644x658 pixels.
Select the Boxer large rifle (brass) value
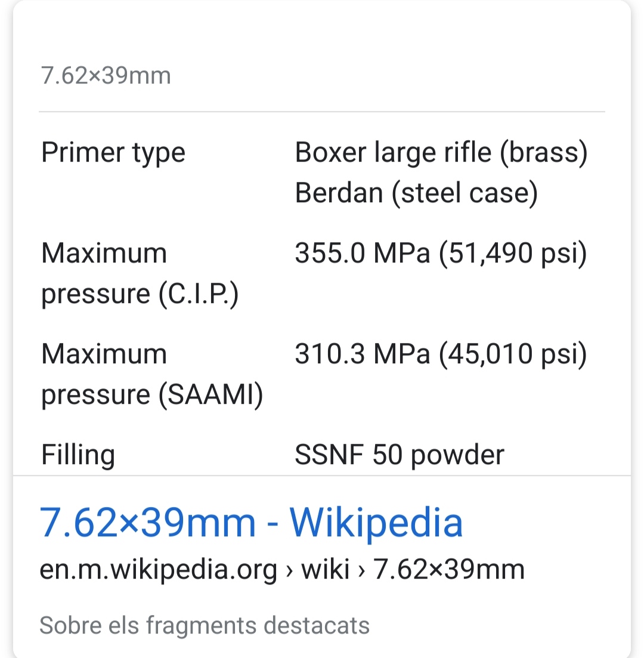click(441, 153)
